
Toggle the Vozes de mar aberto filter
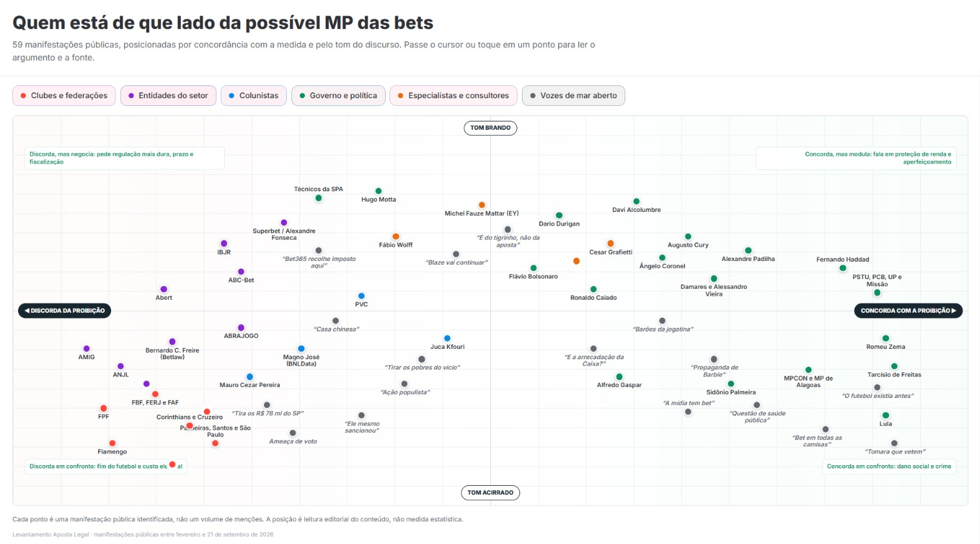coord(573,96)
